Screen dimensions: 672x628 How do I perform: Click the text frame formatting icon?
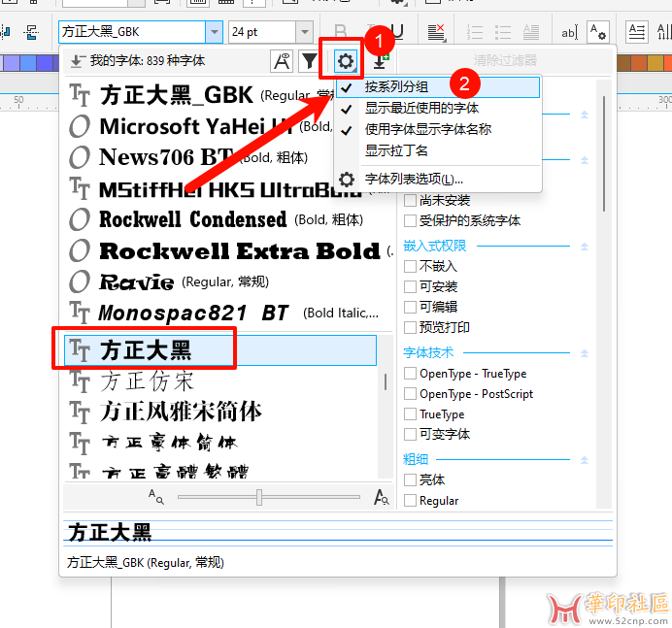636,32
